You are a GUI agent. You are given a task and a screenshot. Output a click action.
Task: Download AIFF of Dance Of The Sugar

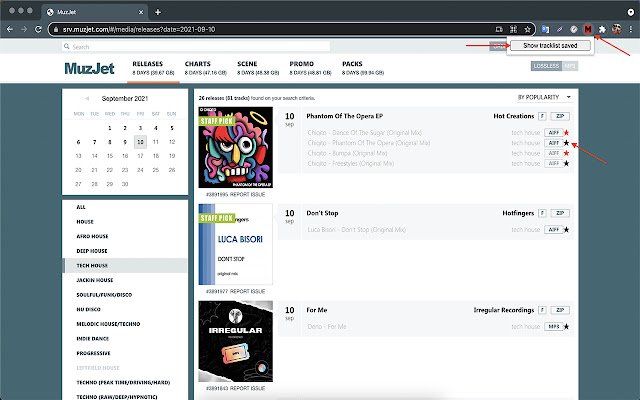tap(553, 133)
